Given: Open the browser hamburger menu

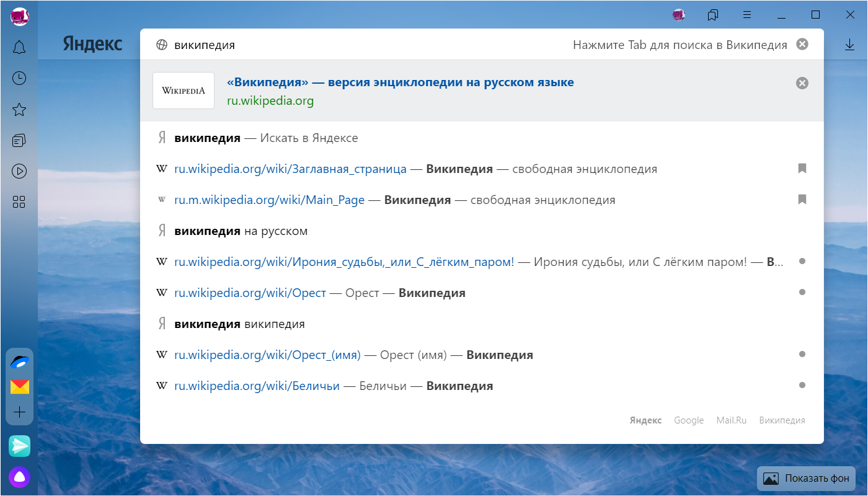Looking at the screenshot, I should (747, 15).
